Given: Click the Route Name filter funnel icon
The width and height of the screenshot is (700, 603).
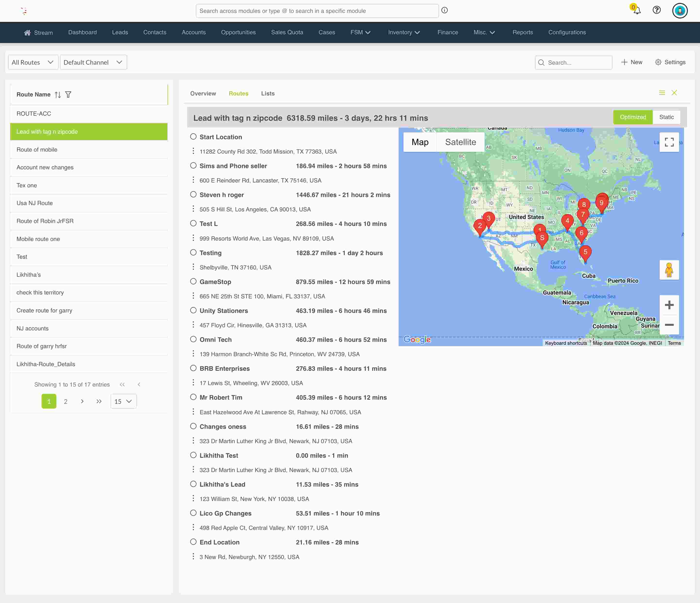Looking at the screenshot, I should (x=68, y=95).
